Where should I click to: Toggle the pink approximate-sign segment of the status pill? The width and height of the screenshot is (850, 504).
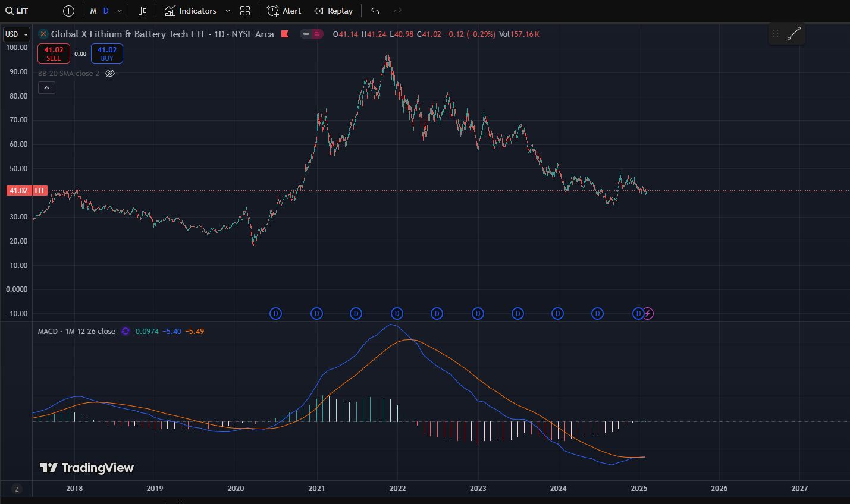(x=318, y=34)
